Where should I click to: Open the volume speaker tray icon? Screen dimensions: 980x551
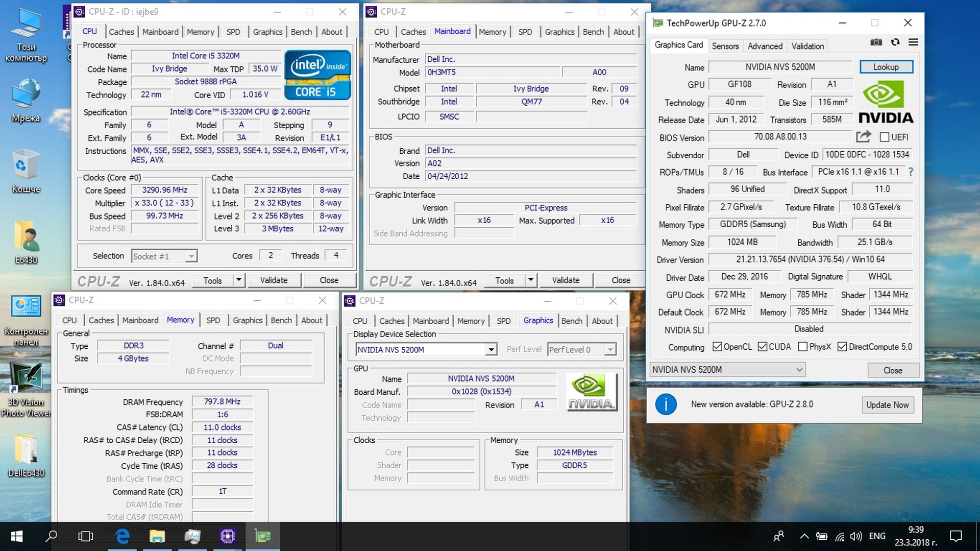tap(856, 536)
